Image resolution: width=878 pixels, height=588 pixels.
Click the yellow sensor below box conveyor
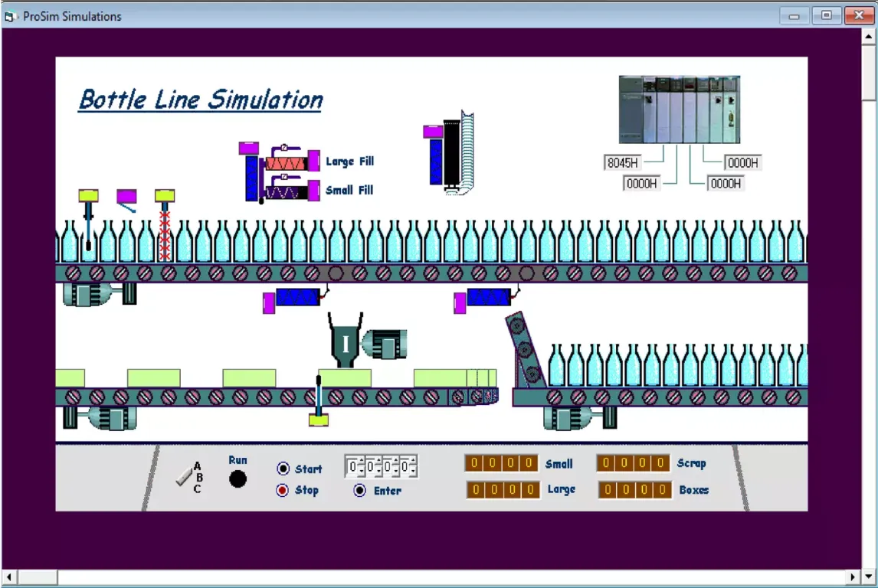click(x=319, y=420)
